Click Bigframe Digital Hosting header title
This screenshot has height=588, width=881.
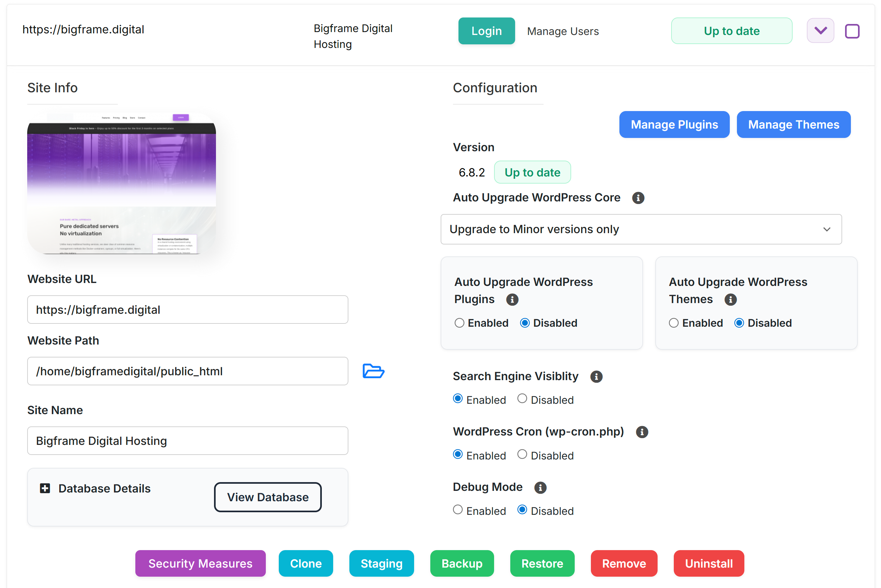point(353,36)
